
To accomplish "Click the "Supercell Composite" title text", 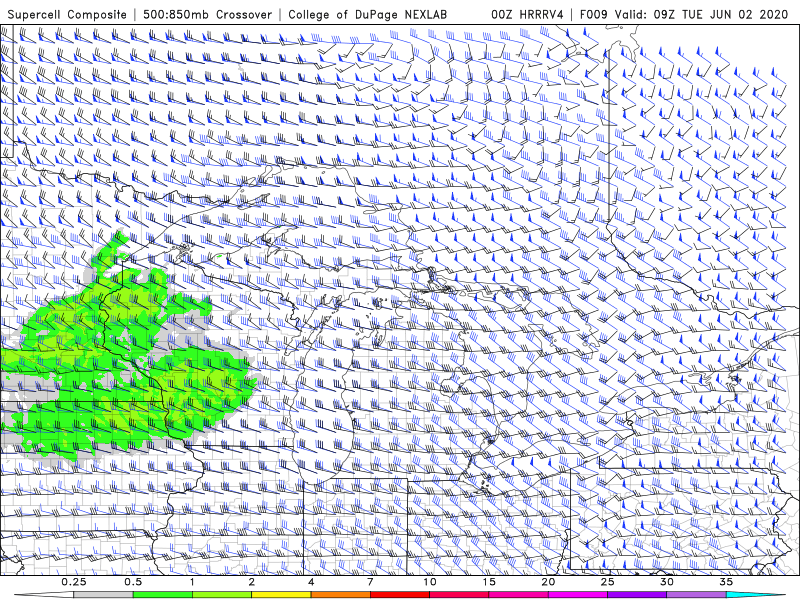I will [67, 15].
